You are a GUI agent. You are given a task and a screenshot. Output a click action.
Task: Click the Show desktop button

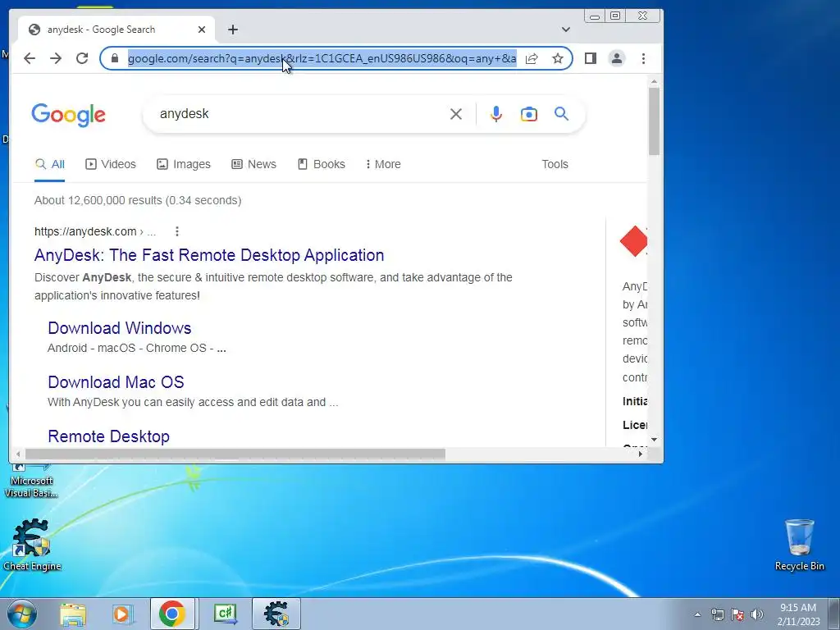click(834, 614)
